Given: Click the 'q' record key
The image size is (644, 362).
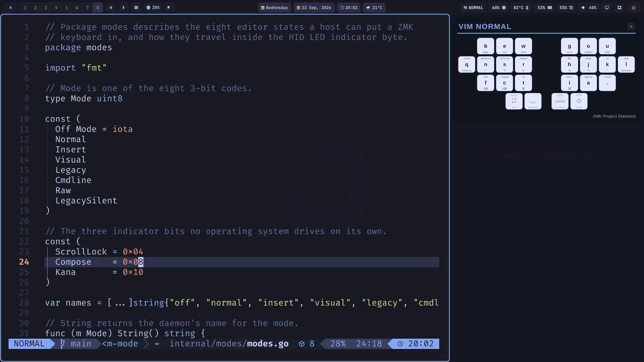Looking at the screenshot, I should tap(466, 64).
